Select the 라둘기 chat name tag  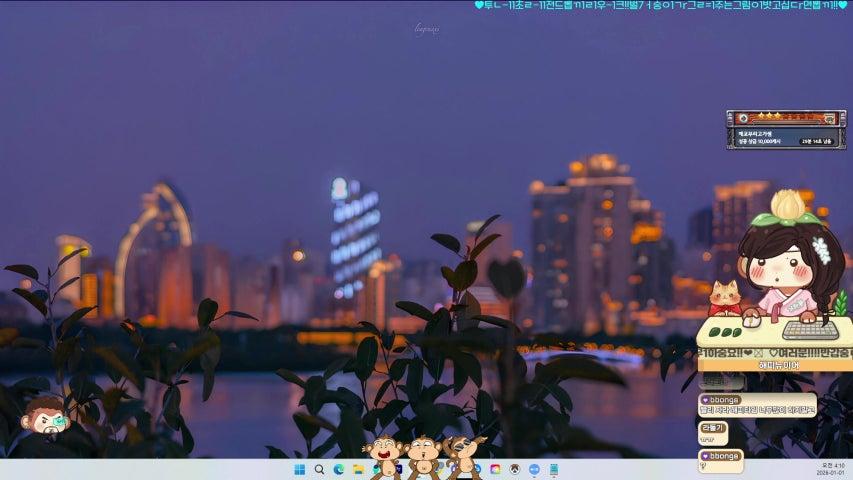click(713, 428)
